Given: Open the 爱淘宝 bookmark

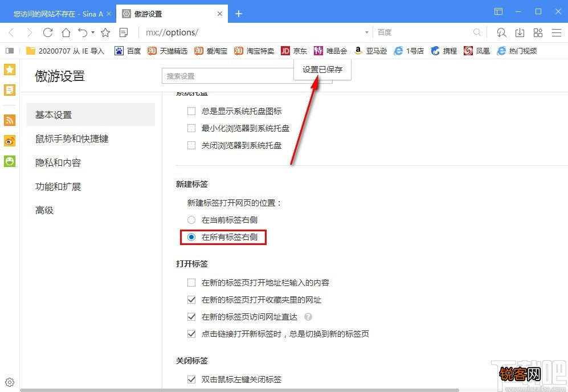Looking at the screenshot, I should [210, 51].
